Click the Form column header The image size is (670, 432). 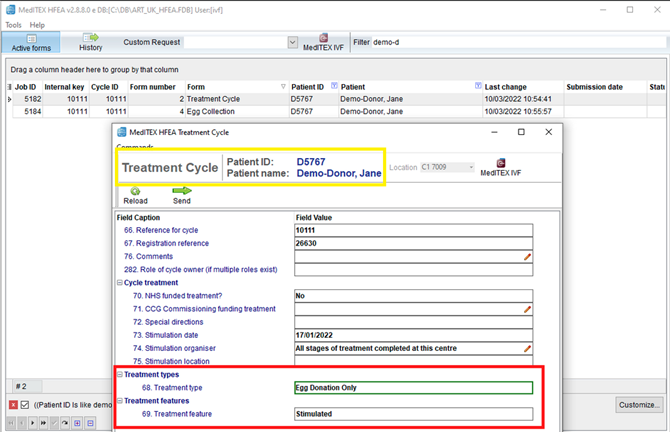click(237, 87)
